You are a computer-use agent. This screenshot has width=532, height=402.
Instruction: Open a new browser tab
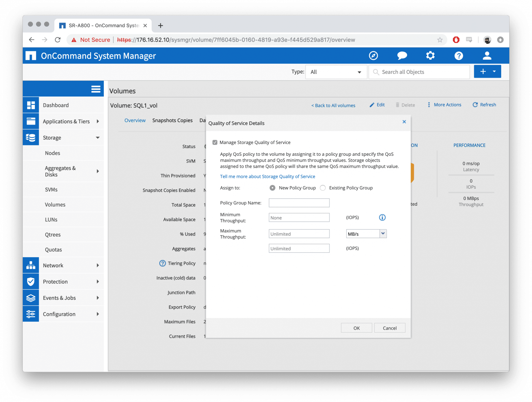point(161,25)
